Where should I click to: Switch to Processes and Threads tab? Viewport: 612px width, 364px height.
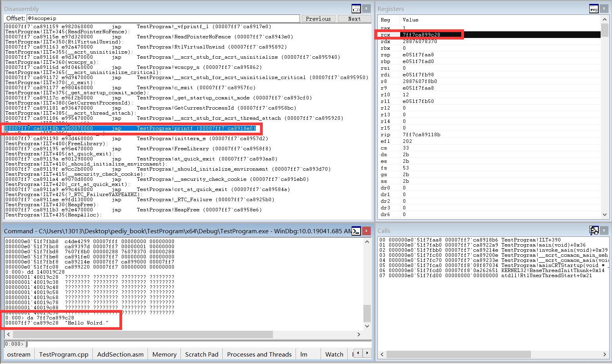coord(259,354)
